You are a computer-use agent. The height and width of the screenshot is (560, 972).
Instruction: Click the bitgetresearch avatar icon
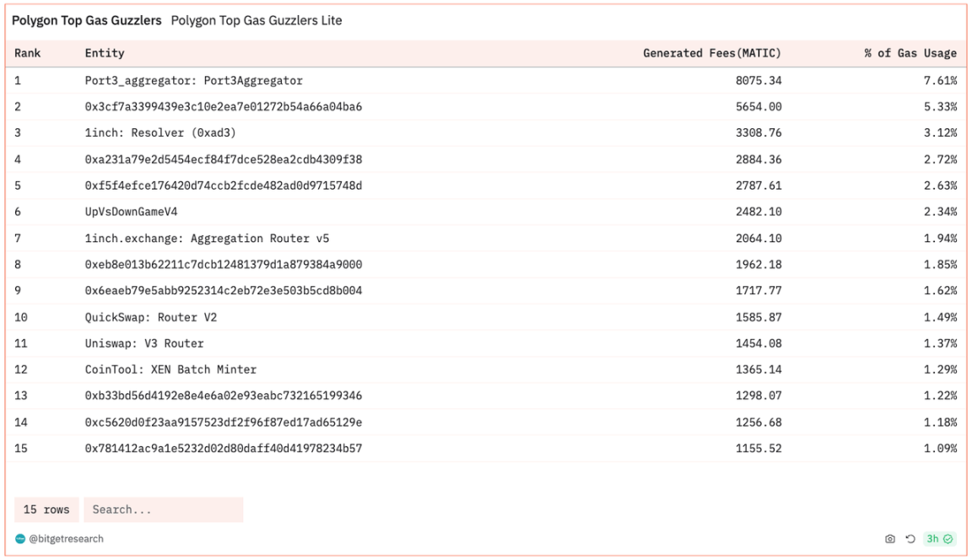click(20, 539)
